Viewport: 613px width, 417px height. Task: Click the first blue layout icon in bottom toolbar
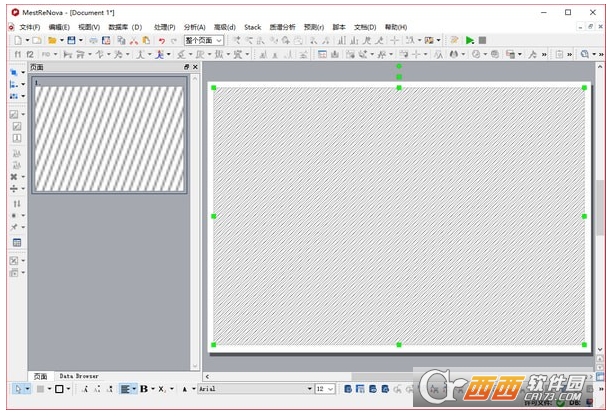[348, 389]
